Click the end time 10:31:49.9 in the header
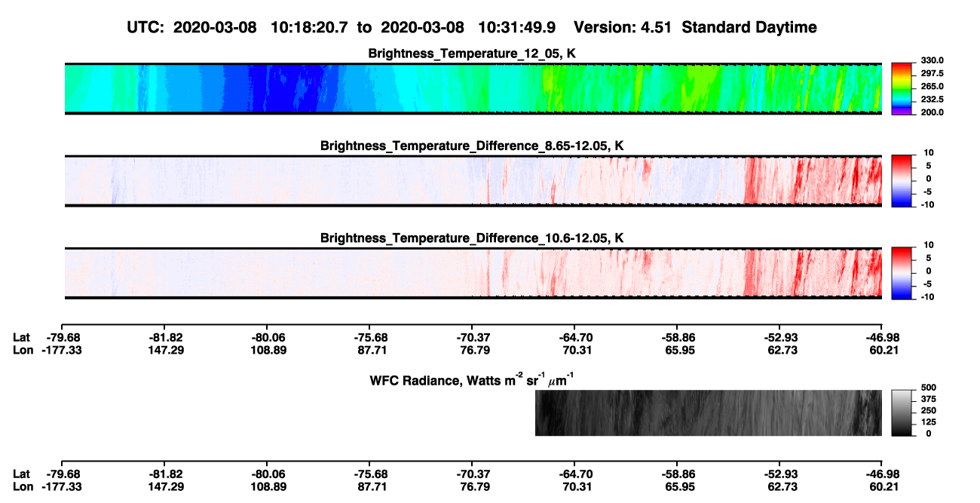The image size is (980, 503). point(517,28)
